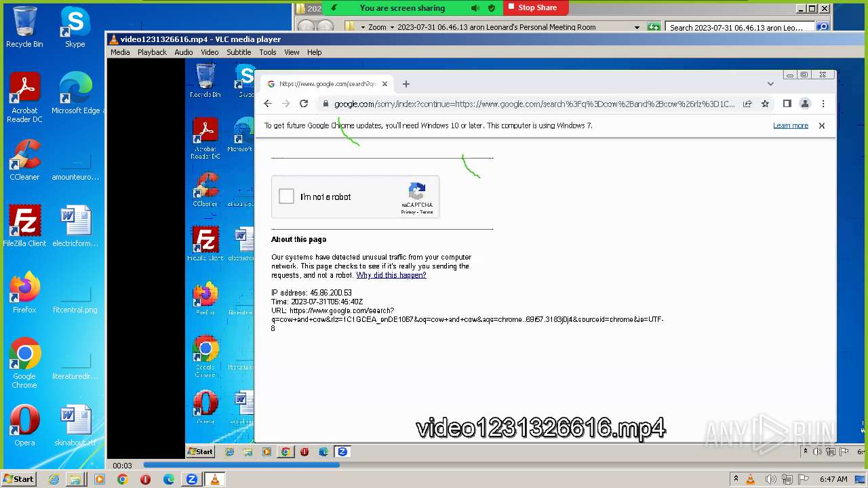Open Windows Media Player taskbar icon
868x488 pixels.
tap(100, 479)
